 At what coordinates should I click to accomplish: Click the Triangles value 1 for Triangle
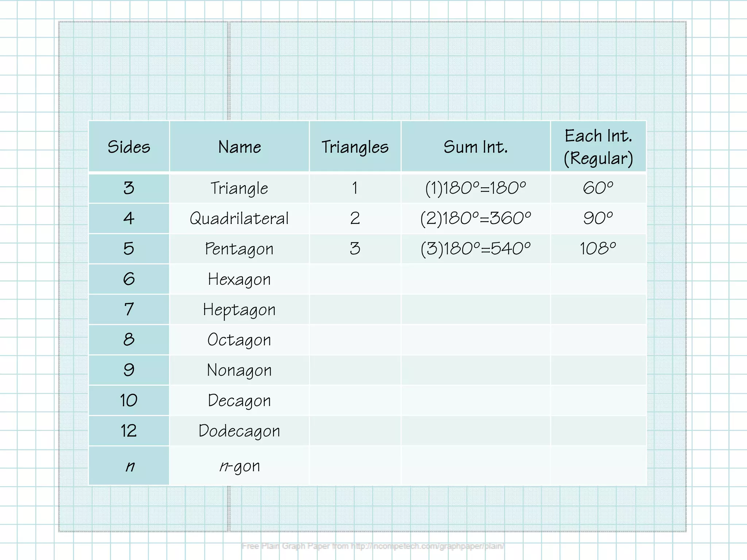click(355, 188)
